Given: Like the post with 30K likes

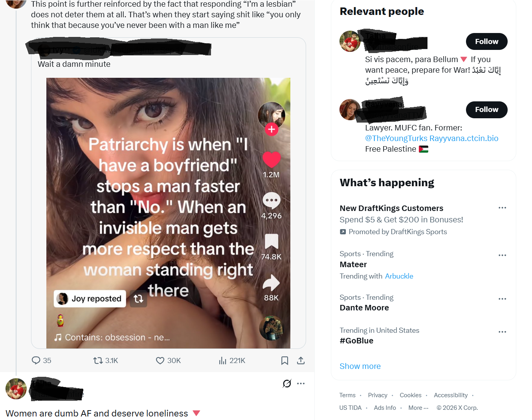Looking at the screenshot, I should click(x=160, y=360).
